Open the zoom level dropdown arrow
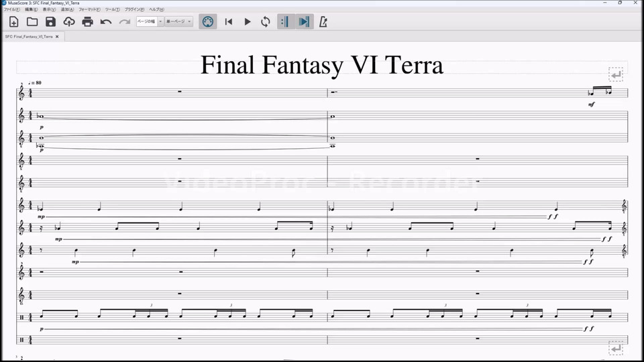 [x=160, y=21]
